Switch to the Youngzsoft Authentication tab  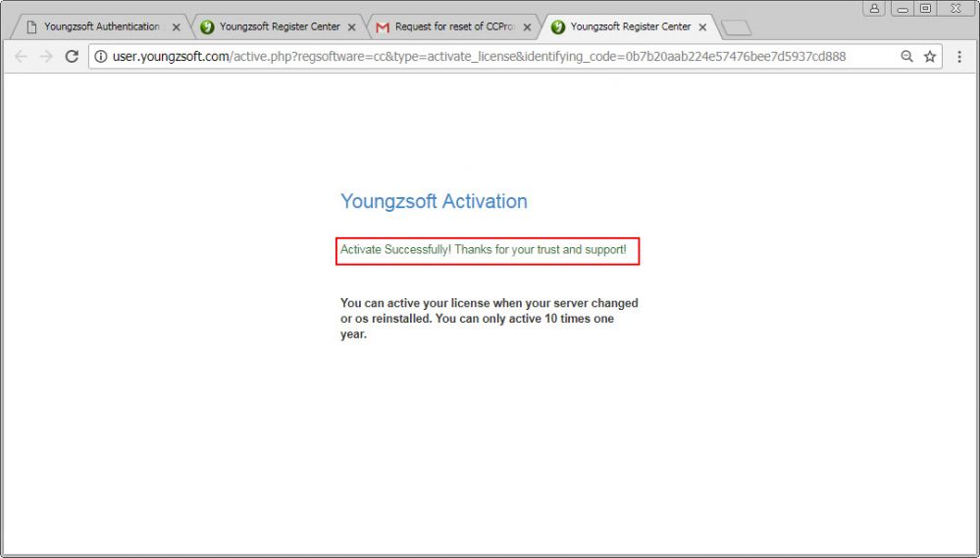102,26
